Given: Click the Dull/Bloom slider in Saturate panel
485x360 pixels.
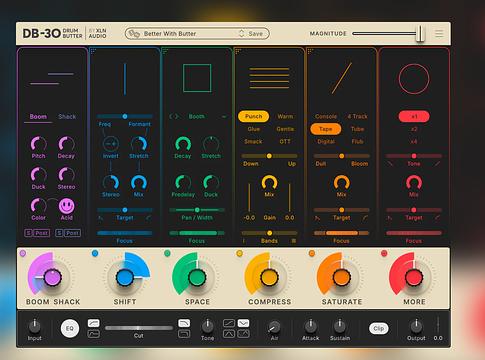Looking at the screenshot, I should (341, 156).
